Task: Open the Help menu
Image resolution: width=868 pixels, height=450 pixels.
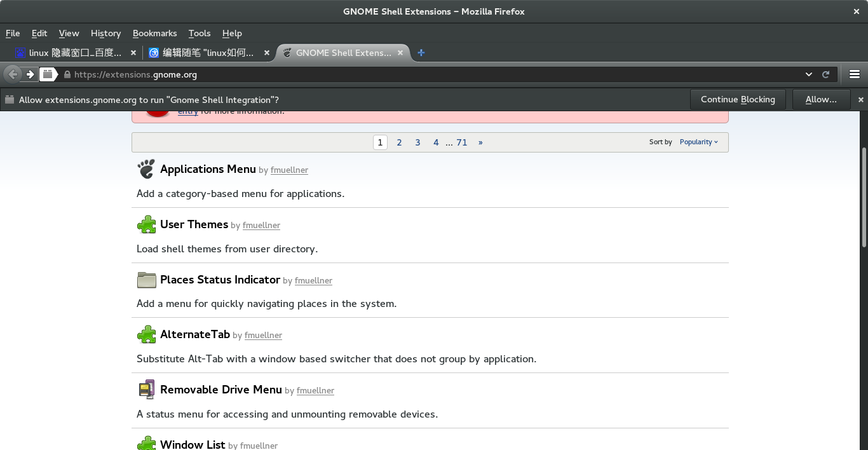Action: [232, 33]
